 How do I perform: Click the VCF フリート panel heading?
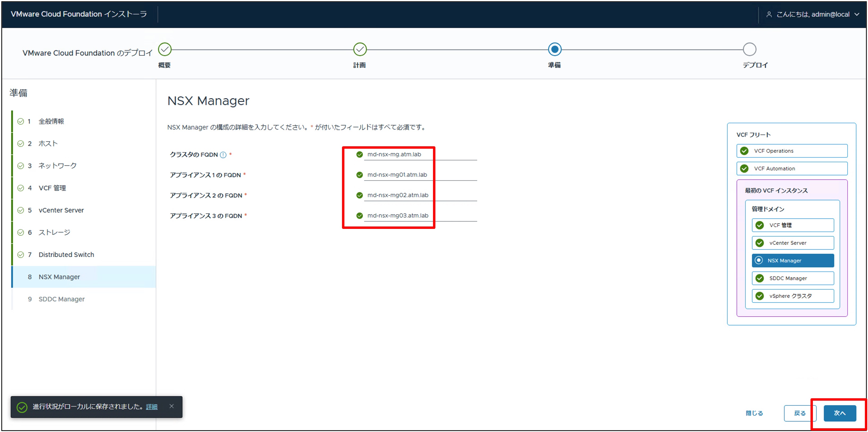753,135
